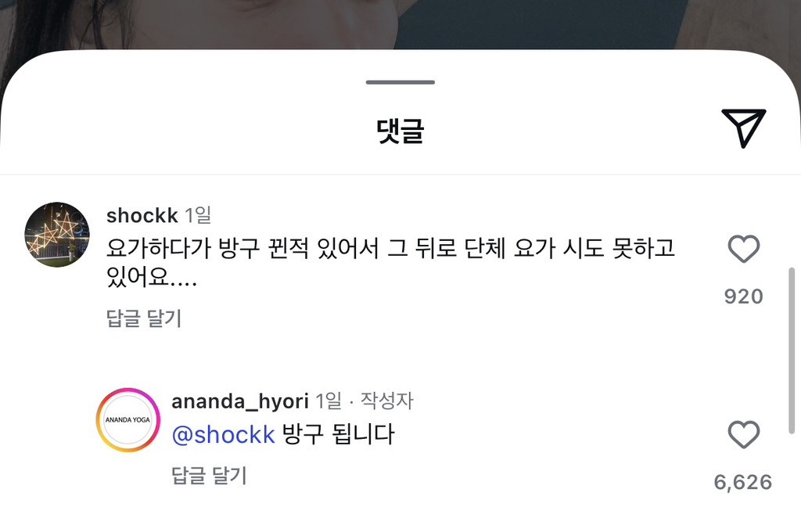Viewport: 801px width, 532px height.
Task: Click the comments list scrollbar
Action: coord(792,350)
